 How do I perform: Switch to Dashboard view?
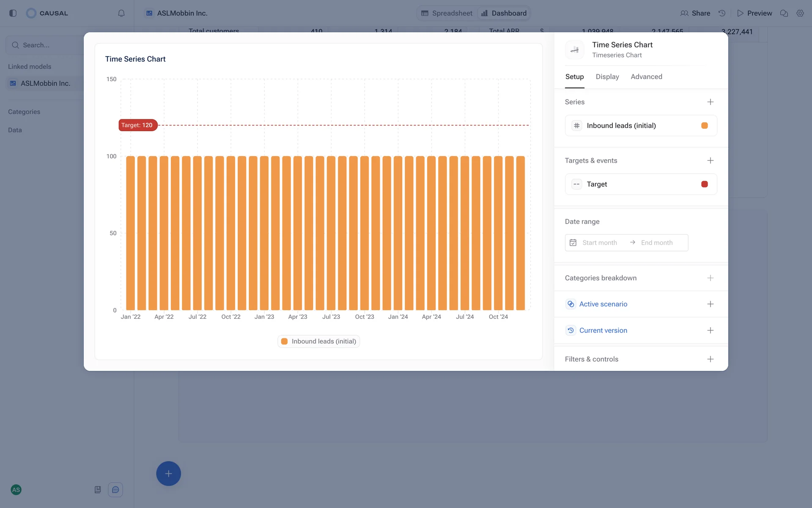coord(504,13)
